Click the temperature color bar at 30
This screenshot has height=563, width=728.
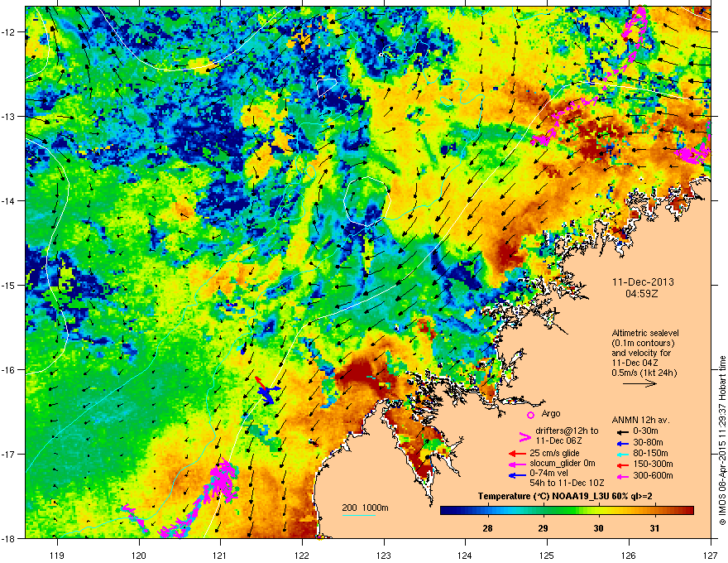pos(598,511)
